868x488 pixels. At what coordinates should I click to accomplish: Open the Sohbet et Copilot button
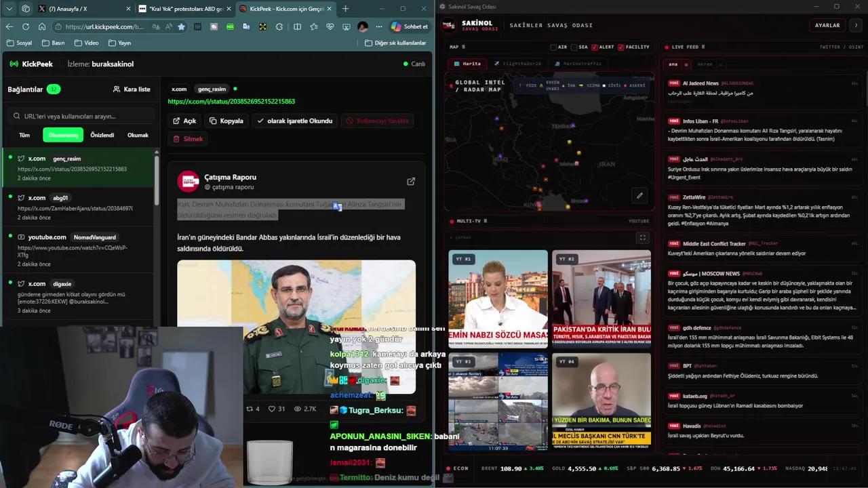pyautogui.click(x=410, y=26)
